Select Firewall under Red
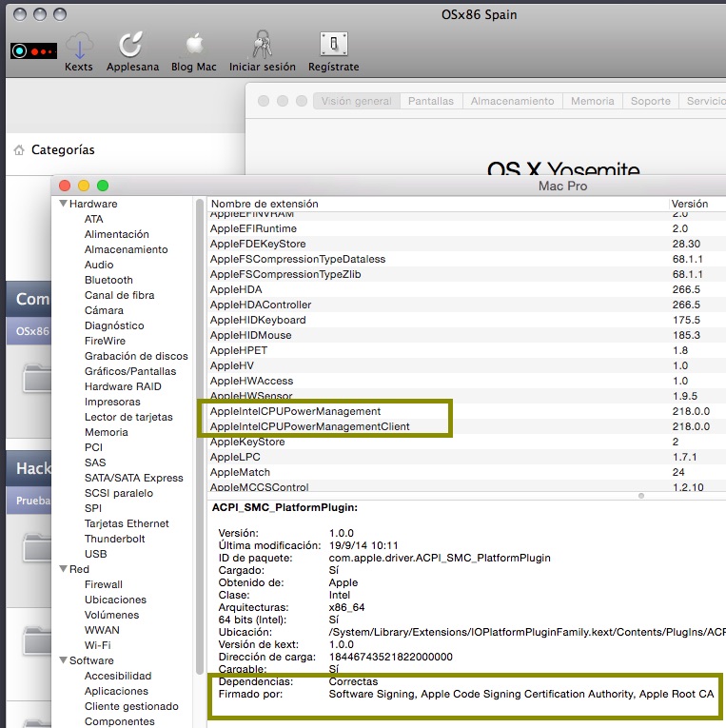 [x=104, y=584]
